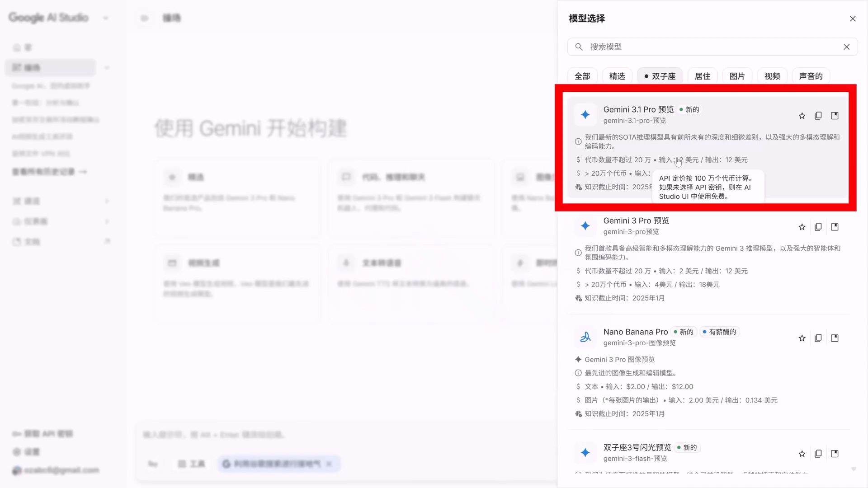
Task: Show the 全部 models filter
Action: [x=582, y=76]
